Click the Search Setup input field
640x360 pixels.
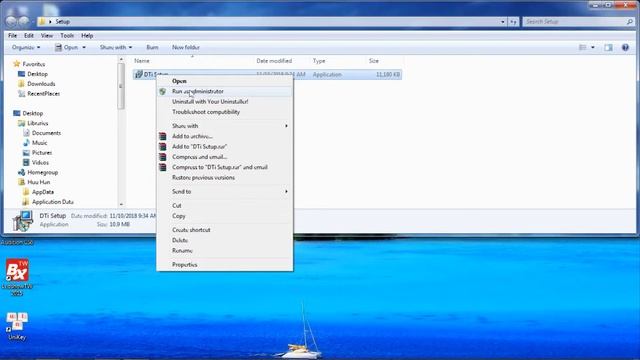(x=579, y=22)
